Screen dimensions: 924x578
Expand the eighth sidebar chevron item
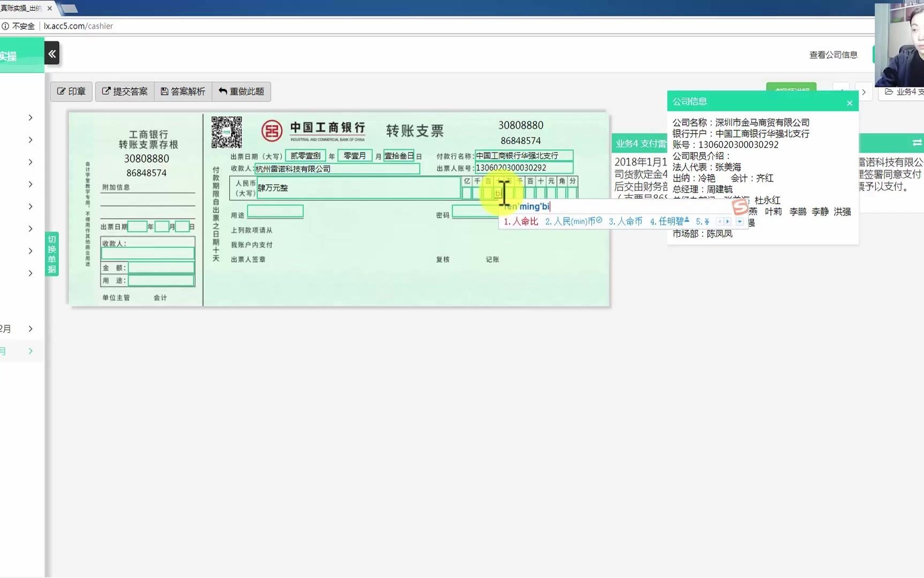30,273
